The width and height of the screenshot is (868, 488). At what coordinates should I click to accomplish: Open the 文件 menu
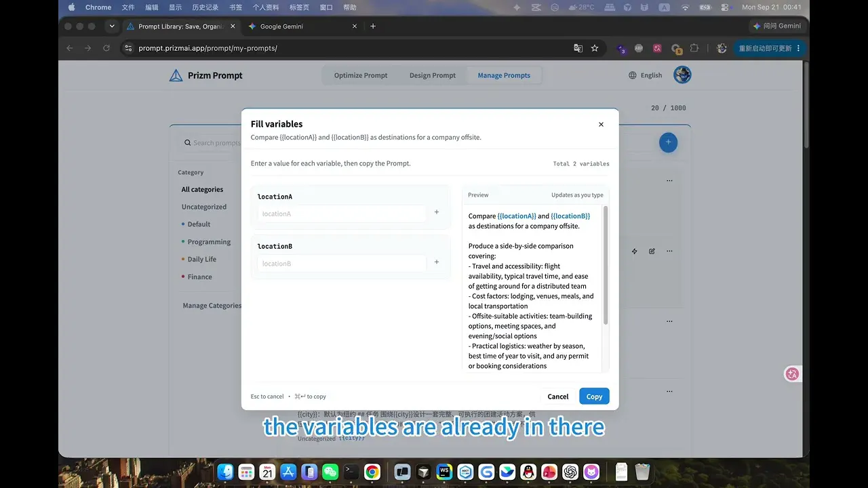click(128, 7)
